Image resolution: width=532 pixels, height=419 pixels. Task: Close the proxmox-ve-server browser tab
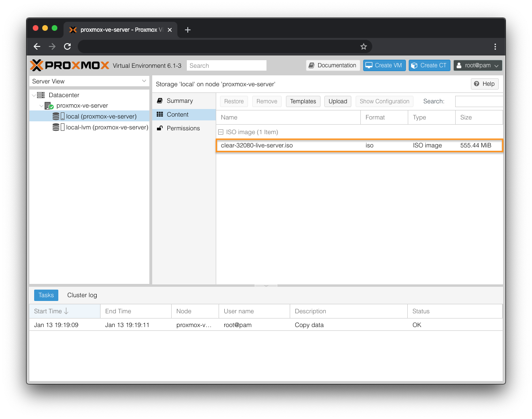170,30
